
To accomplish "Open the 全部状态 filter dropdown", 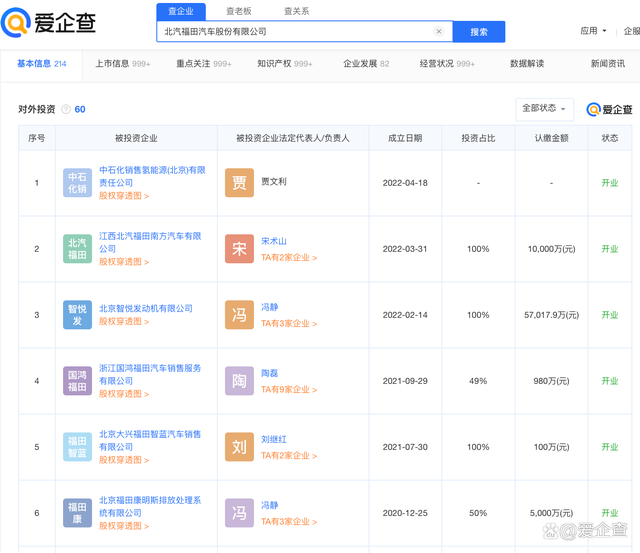I will tap(545, 108).
